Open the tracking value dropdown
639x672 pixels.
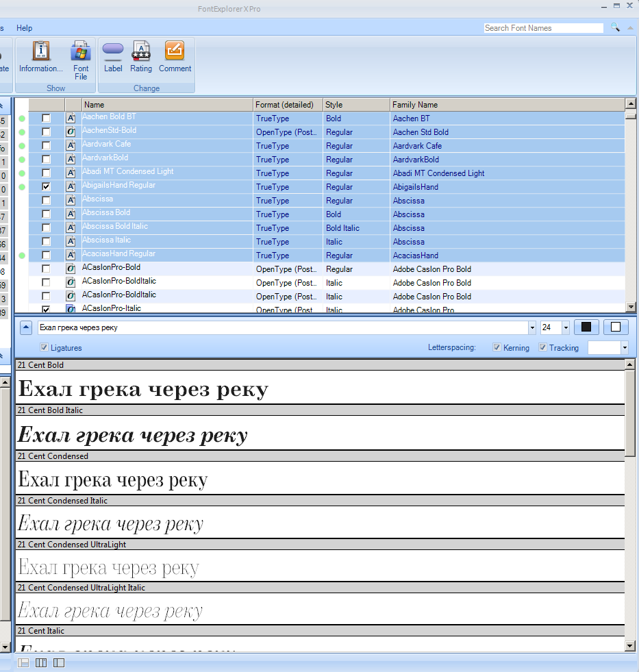(x=625, y=347)
